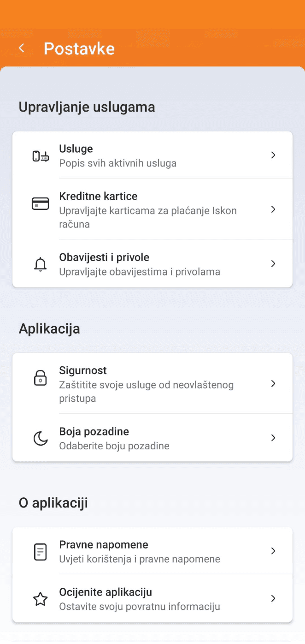Image resolution: width=305 pixels, height=644 pixels.
Task: Click the document icon beside Pravne napomene
Action: (x=40, y=551)
